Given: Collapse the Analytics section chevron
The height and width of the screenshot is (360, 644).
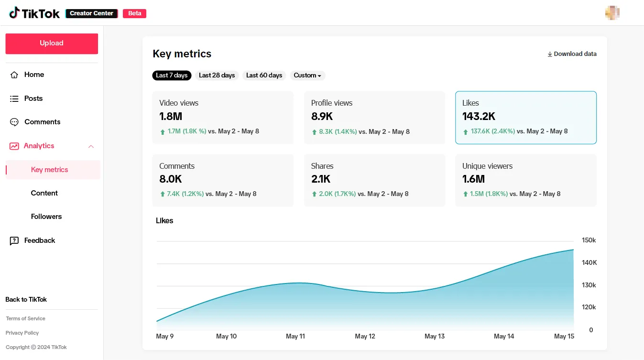Looking at the screenshot, I should pos(91,146).
